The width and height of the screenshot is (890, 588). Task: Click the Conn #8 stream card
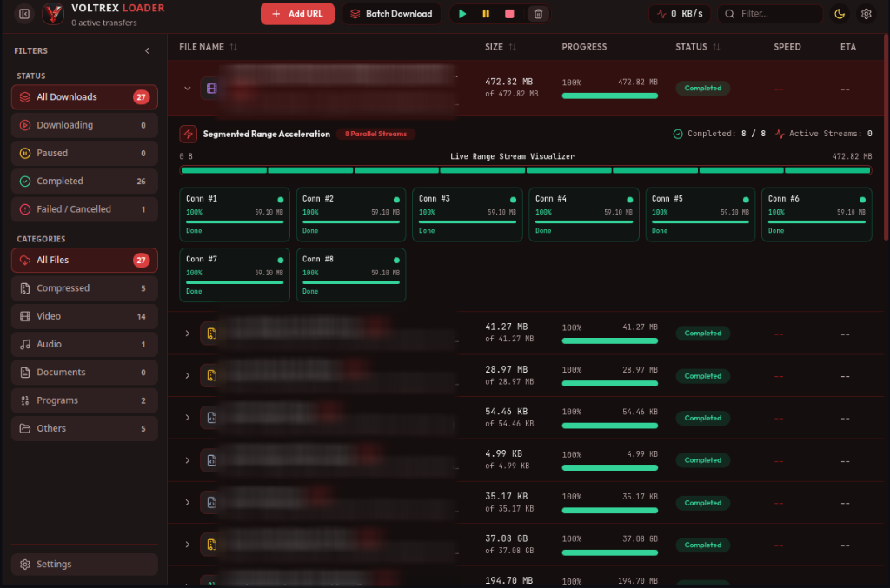(351, 275)
